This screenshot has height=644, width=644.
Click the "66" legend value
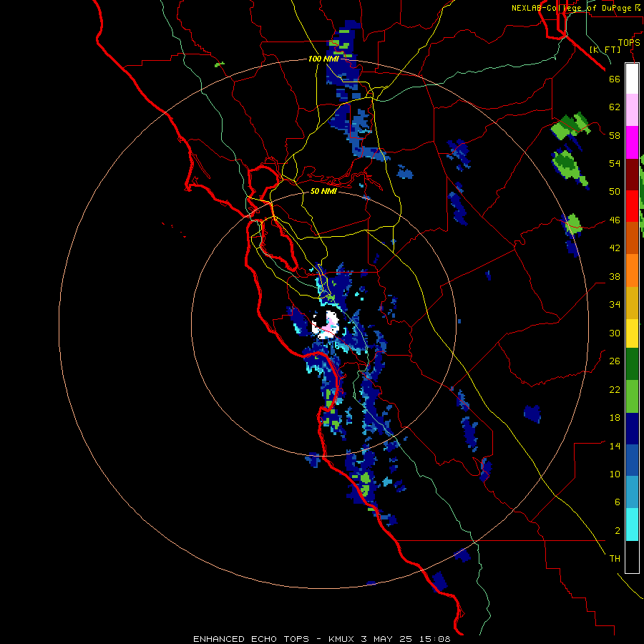[x=615, y=79]
